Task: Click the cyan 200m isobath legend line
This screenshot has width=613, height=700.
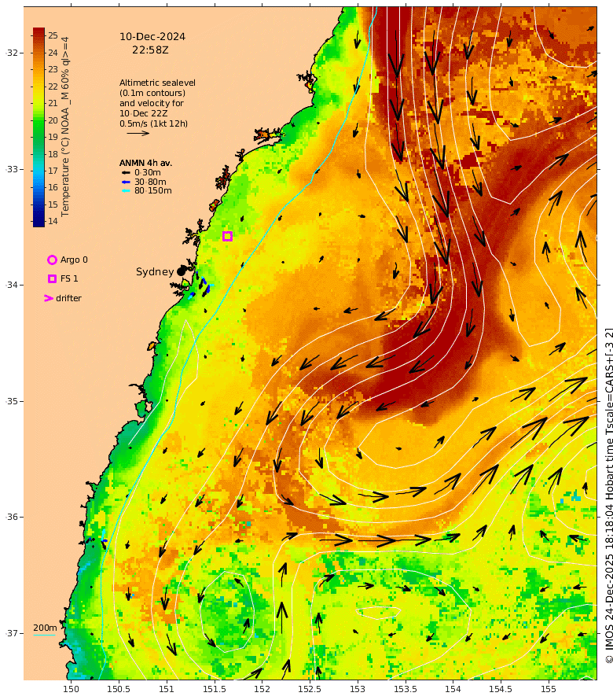Action: click(45, 635)
